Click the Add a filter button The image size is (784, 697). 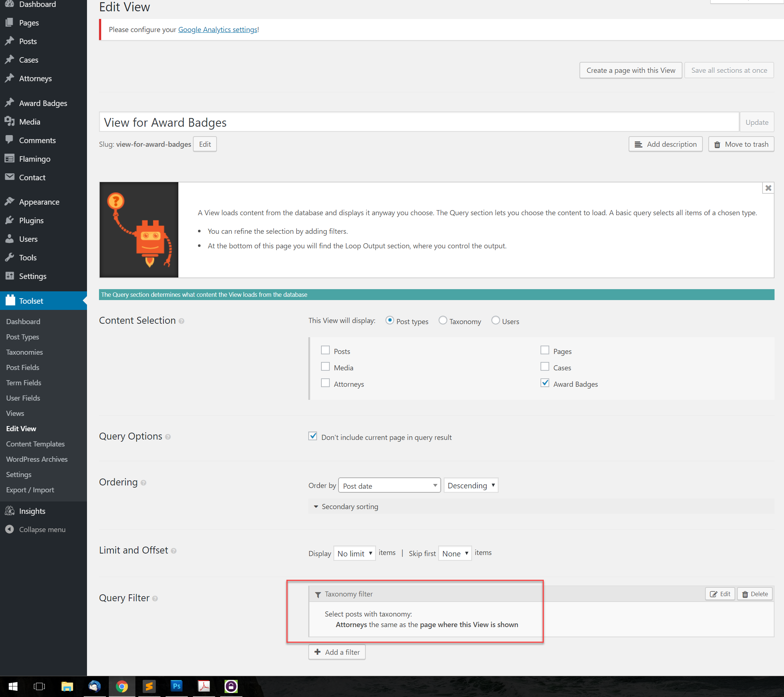pos(337,652)
